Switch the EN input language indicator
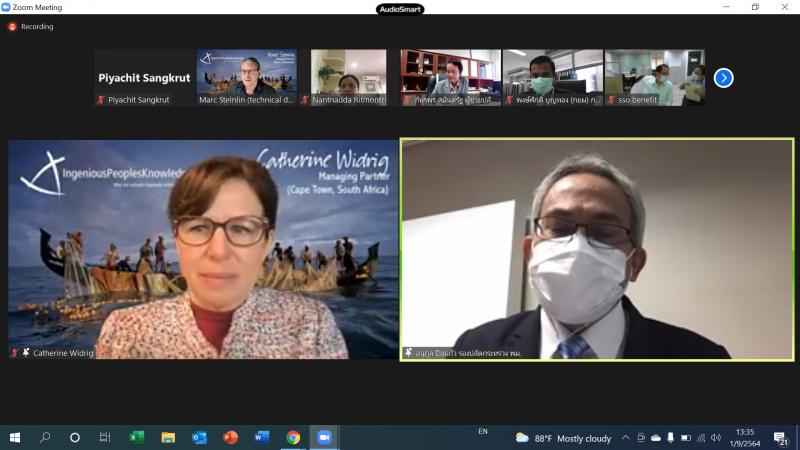This screenshot has height=450, width=800. point(483,432)
